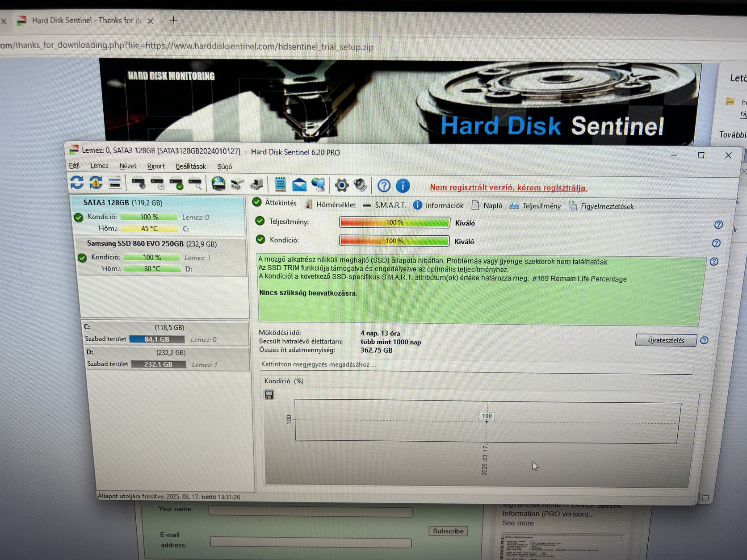Viewport: 747px width, 560px height.
Task: Click the '362,75 GB' total written value
Action: coord(376,351)
